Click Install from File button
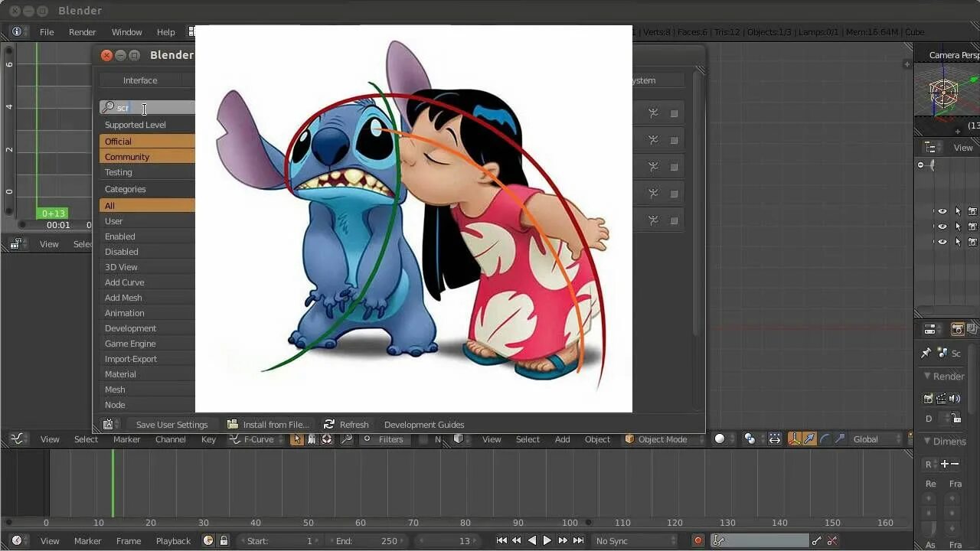Image resolution: width=980 pixels, height=551 pixels. [x=268, y=424]
